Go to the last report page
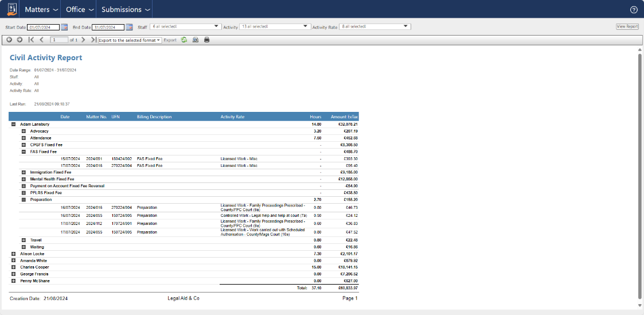The width and height of the screenshot is (644, 315). point(93,40)
